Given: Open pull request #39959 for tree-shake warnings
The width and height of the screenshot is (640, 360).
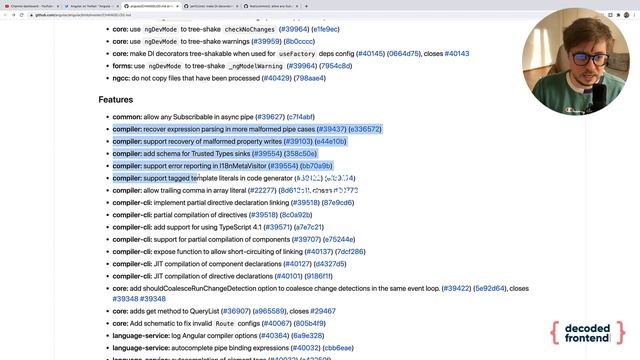Looking at the screenshot, I should (266, 41).
